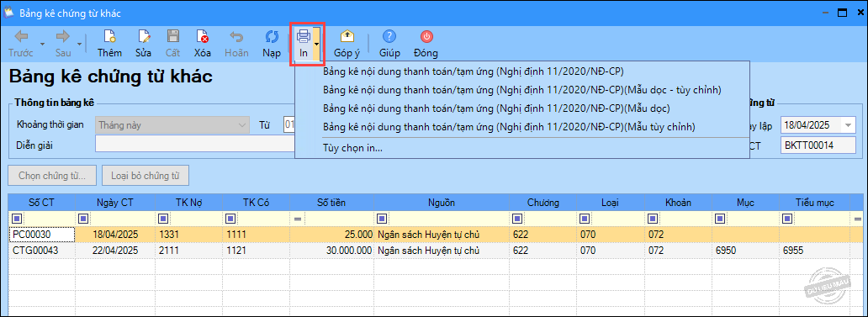
Task: Select cell PC00030 in Số CT column
Action: click(x=41, y=235)
